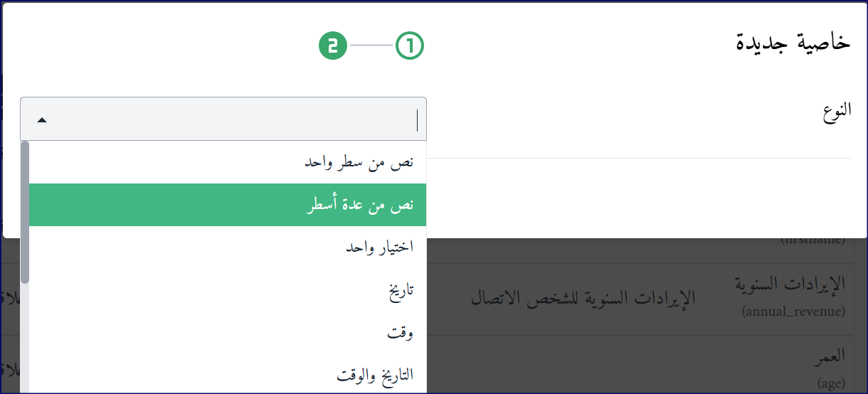This screenshot has height=394, width=868.
Task: Select the نص من سطر واحد option
Action: point(228,162)
